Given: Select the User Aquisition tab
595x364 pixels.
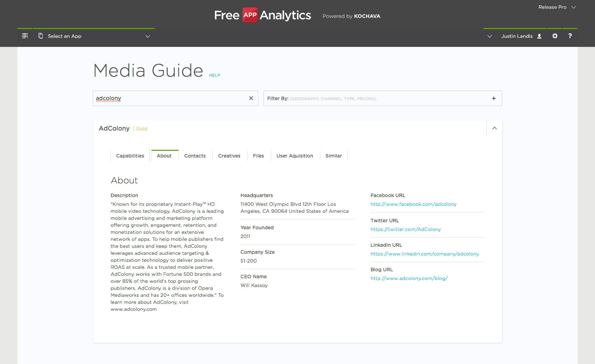Looking at the screenshot, I should pyautogui.click(x=295, y=156).
